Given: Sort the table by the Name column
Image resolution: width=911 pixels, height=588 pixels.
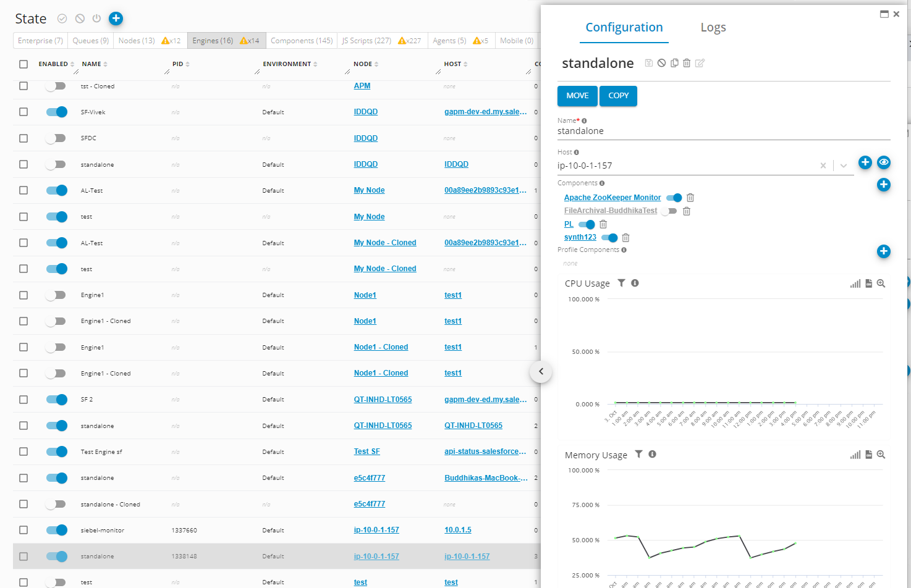Looking at the screenshot, I should [x=91, y=64].
